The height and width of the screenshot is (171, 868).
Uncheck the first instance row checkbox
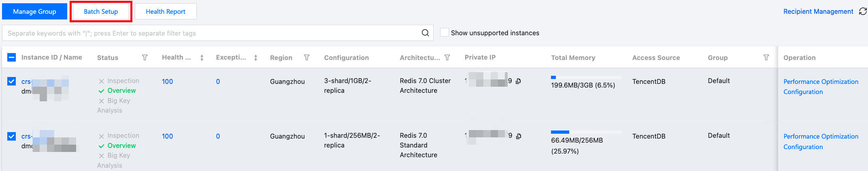click(x=12, y=81)
